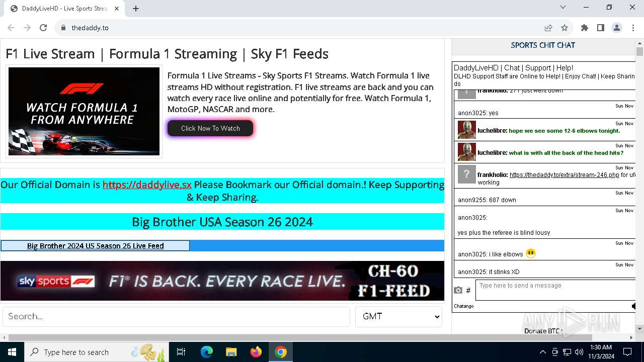Open Chrome three-dot menu
The image size is (644, 362).
coord(633,28)
